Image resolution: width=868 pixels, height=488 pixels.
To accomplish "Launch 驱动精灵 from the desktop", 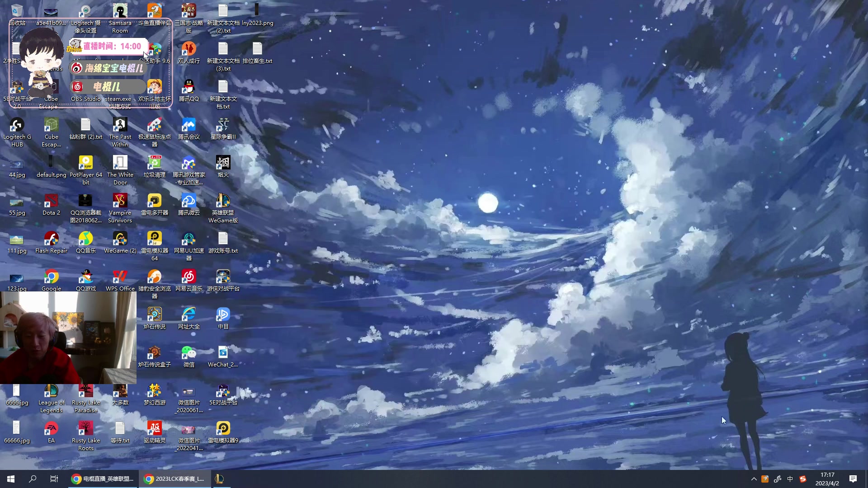I will (x=154, y=432).
